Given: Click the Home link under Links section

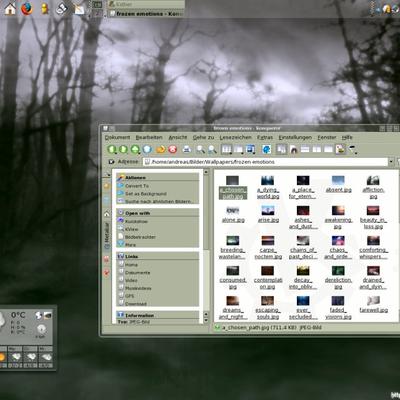Looking at the screenshot, I should (131, 265).
